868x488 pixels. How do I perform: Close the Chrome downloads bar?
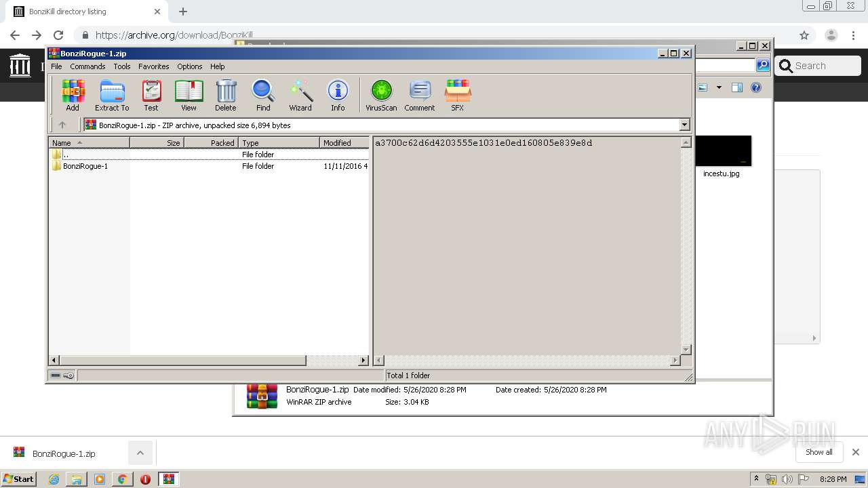855,452
